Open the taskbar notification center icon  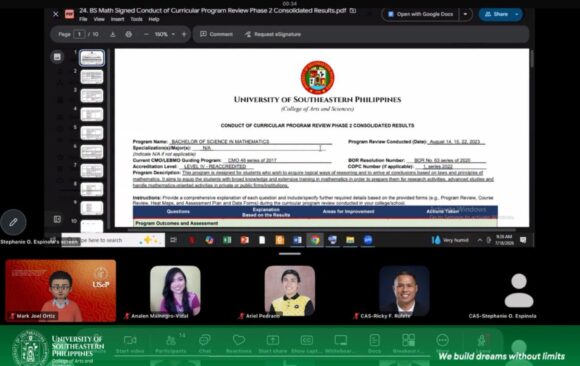[523, 240]
